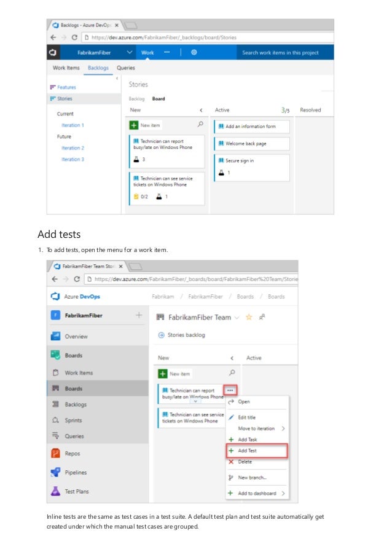Favorite the FabrikamFiber Team board star
Screen dimensions: 392x555
tap(249, 317)
